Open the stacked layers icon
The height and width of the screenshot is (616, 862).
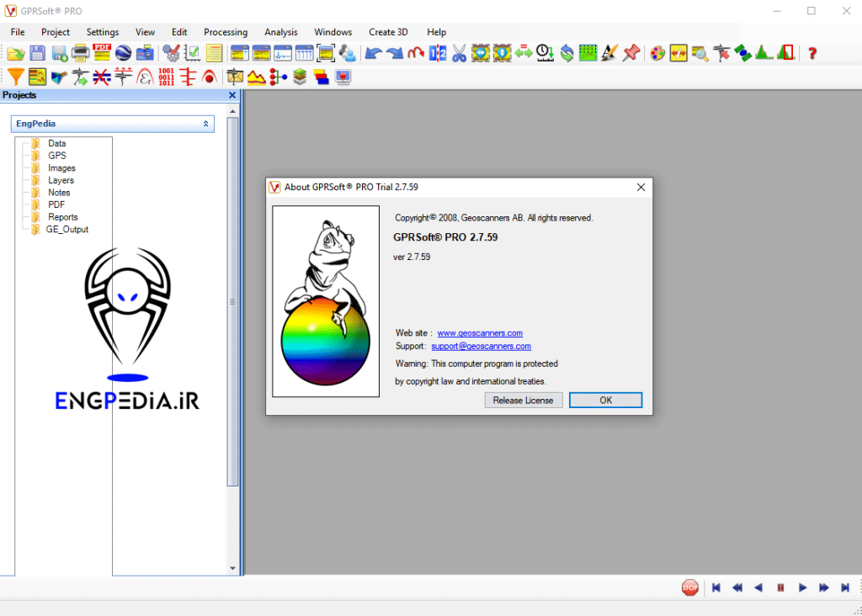click(300, 77)
